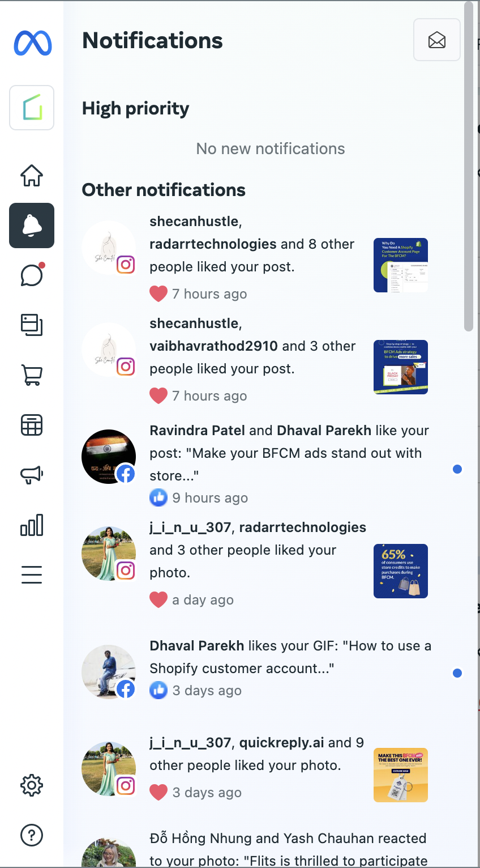Open the Home icon in sidebar

click(32, 176)
